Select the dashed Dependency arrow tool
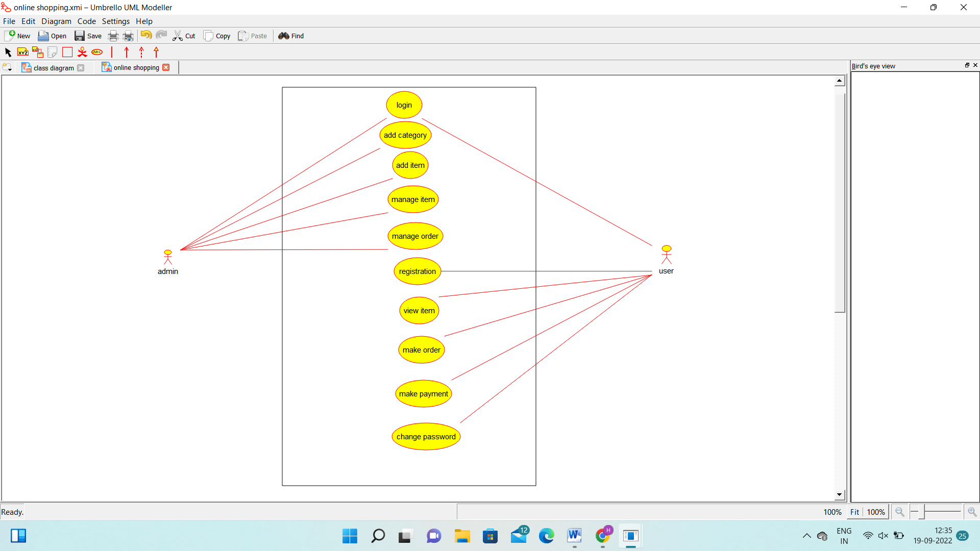This screenshot has width=980, height=551. (141, 52)
